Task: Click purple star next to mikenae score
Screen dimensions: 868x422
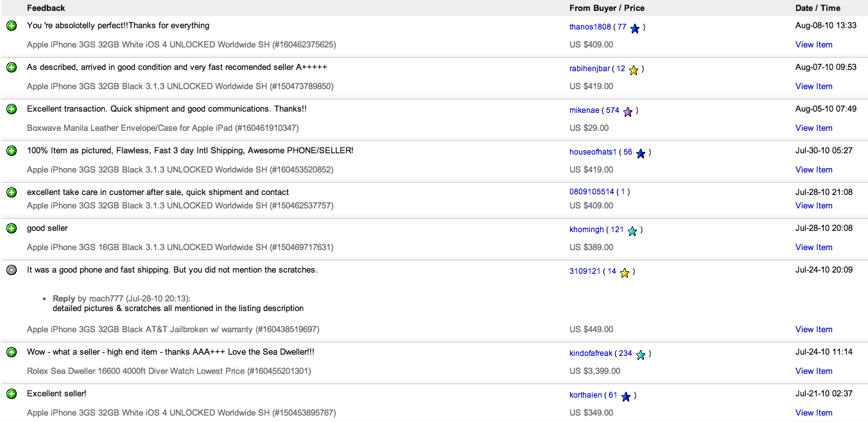Action: [628, 112]
